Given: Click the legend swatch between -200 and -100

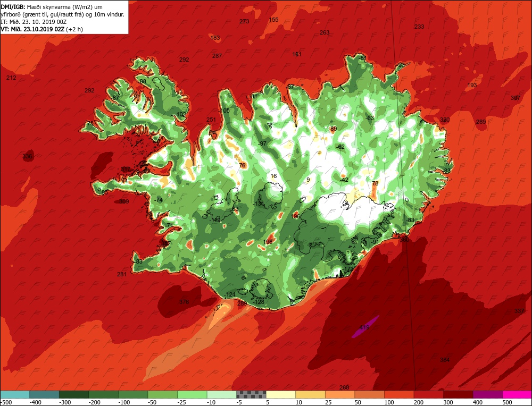Looking at the screenshot, I should (x=104, y=394).
